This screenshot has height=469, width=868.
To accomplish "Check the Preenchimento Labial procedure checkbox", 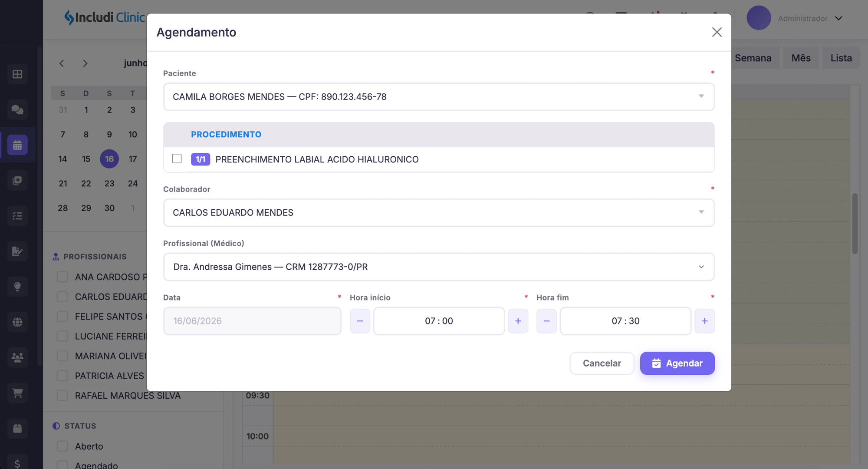I will coord(177,159).
